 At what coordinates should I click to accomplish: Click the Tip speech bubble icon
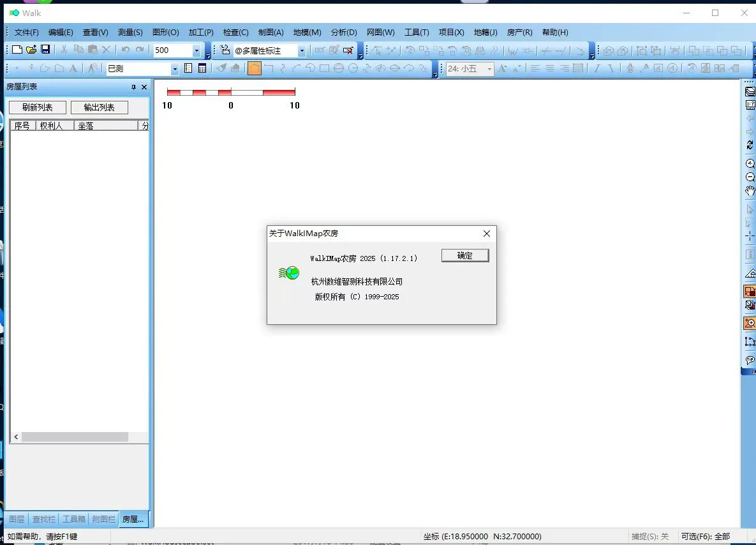(x=750, y=360)
